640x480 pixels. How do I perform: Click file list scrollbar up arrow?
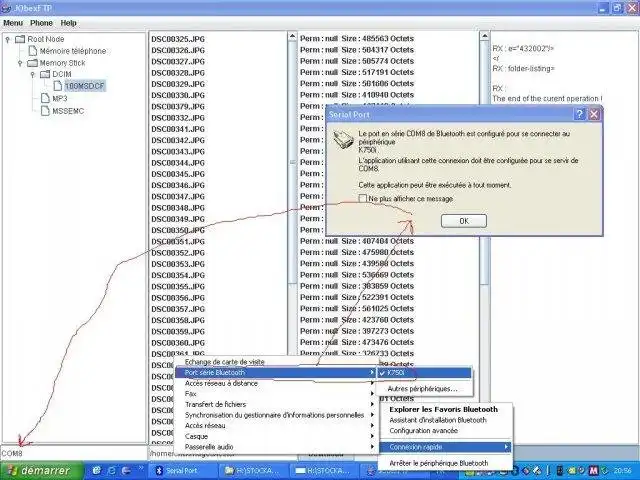coord(292,36)
